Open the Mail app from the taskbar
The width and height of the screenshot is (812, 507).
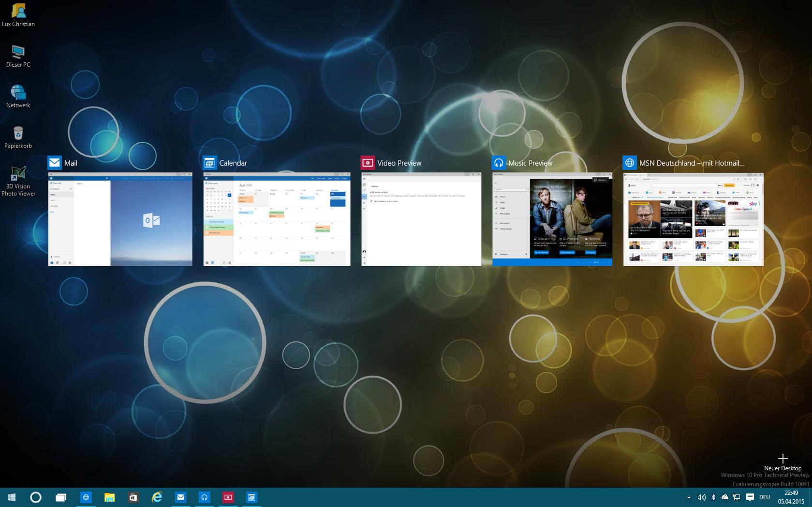pos(180,497)
